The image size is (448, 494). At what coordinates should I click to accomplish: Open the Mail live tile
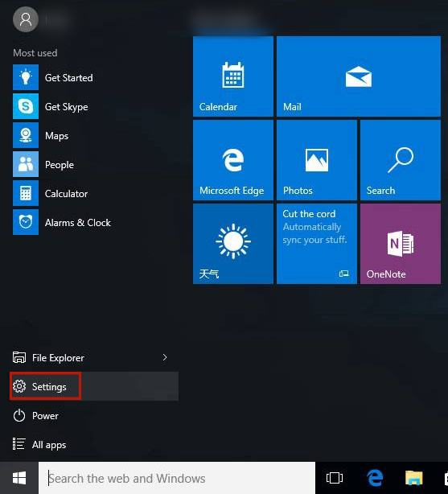(359, 76)
